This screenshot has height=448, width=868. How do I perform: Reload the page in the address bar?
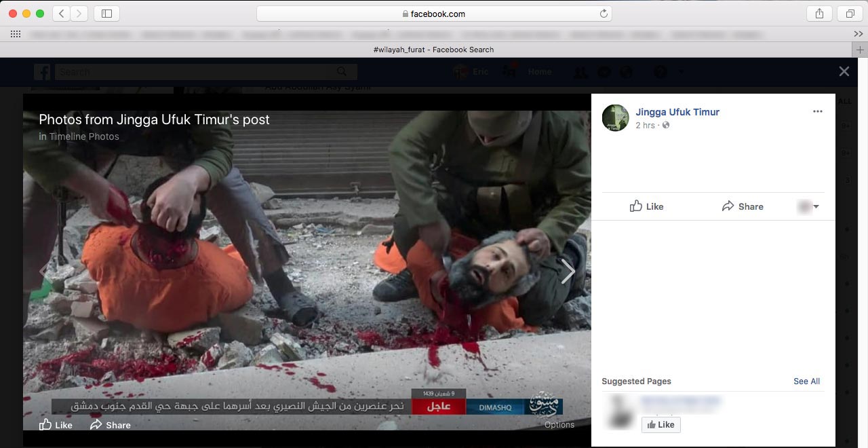pyautogui.click(x=603, y=14)
